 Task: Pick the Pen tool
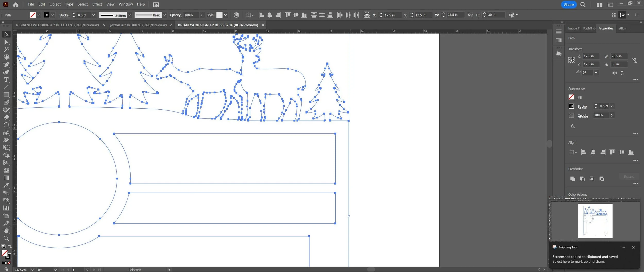(x=6, y=65)
